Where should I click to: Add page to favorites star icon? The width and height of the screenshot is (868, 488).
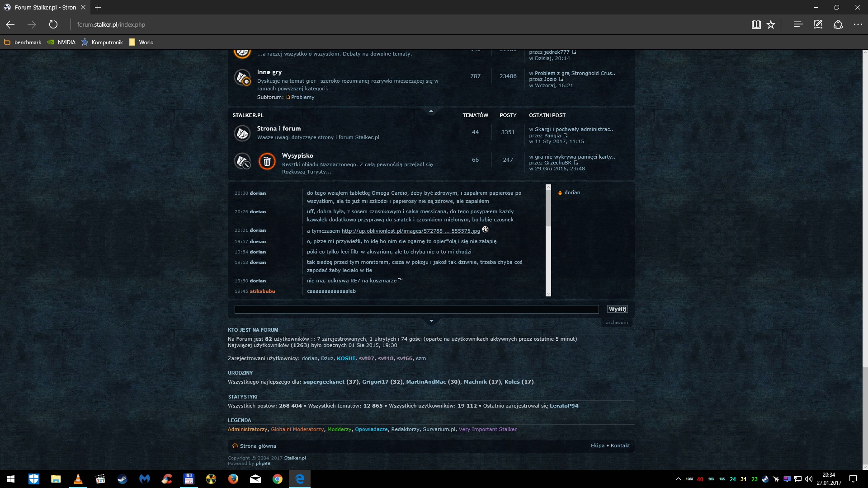coord(771,24)
